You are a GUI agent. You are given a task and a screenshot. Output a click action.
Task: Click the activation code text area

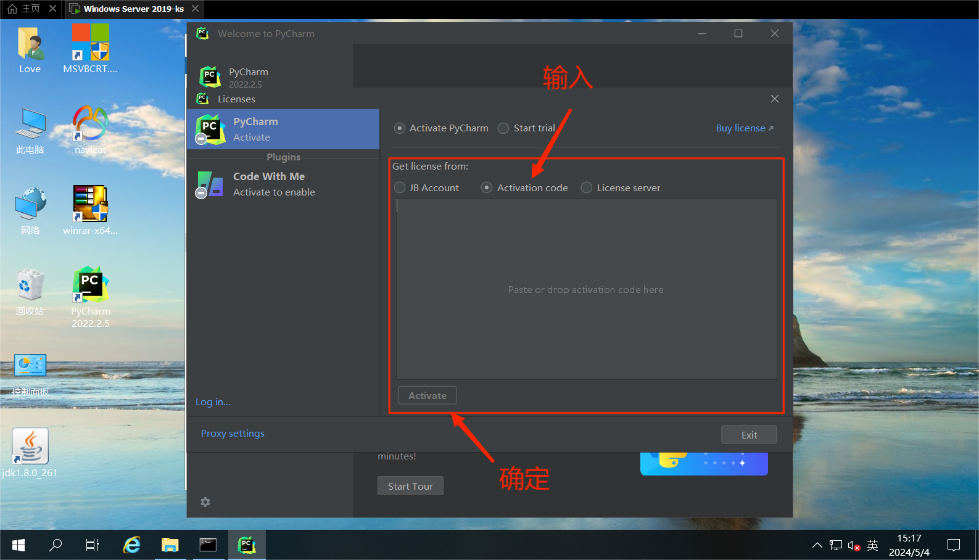[x=586, y=289]
